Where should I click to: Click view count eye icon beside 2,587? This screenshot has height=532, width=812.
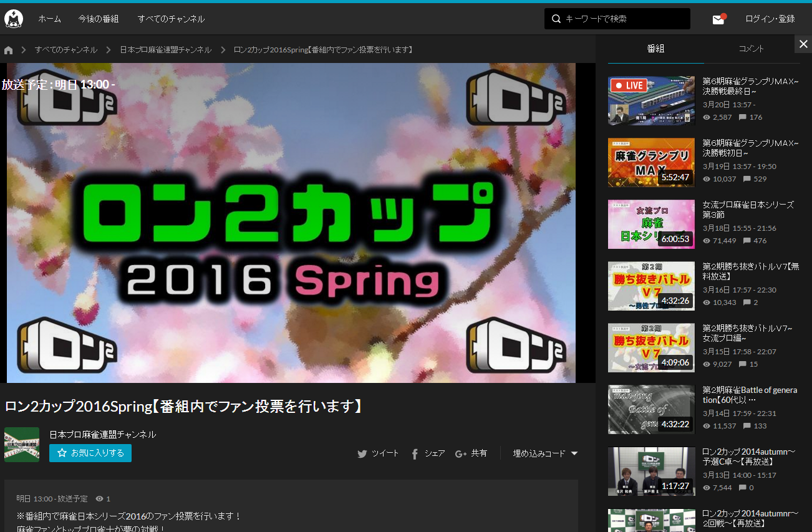click(x=707, y=117)
